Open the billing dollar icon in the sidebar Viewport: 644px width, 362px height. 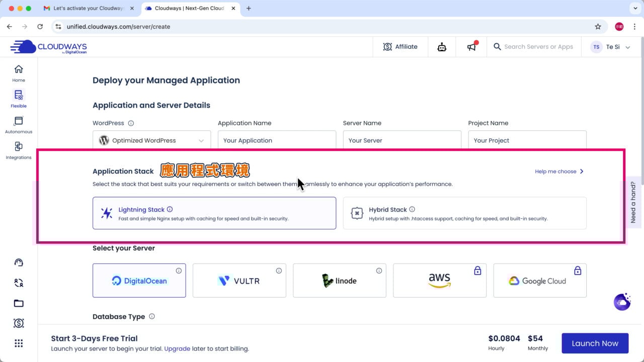click(x=18, y=323)
